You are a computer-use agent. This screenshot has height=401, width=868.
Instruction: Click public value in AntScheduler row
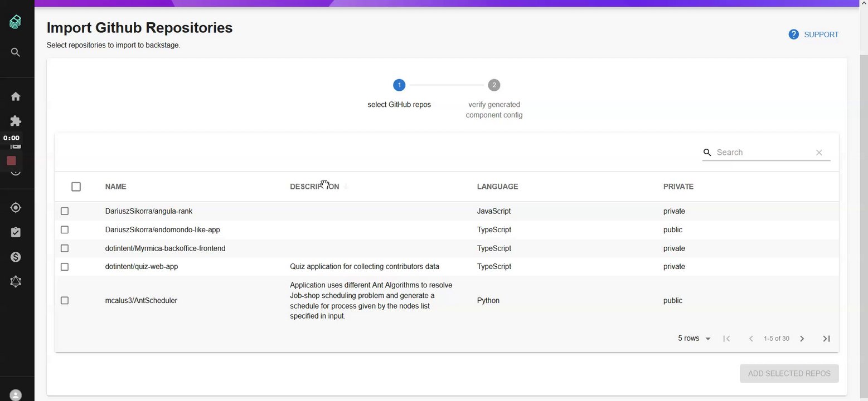pos(673,300)
